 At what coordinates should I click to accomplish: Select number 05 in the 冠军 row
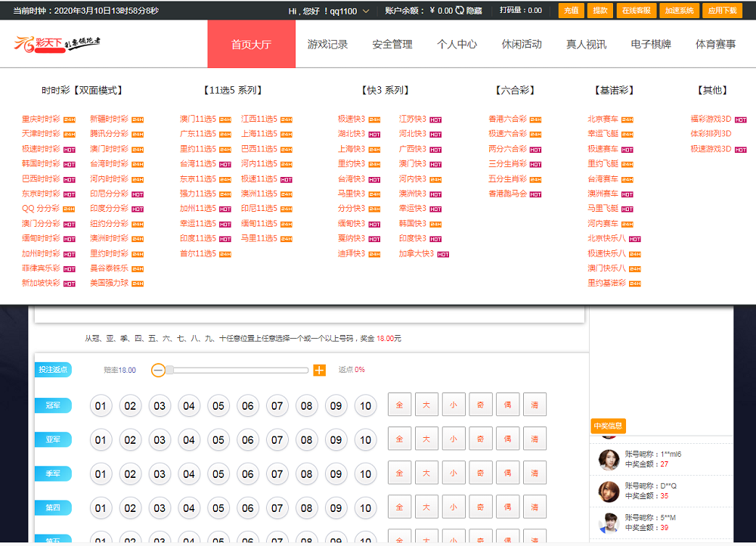(x=218, y=406)
